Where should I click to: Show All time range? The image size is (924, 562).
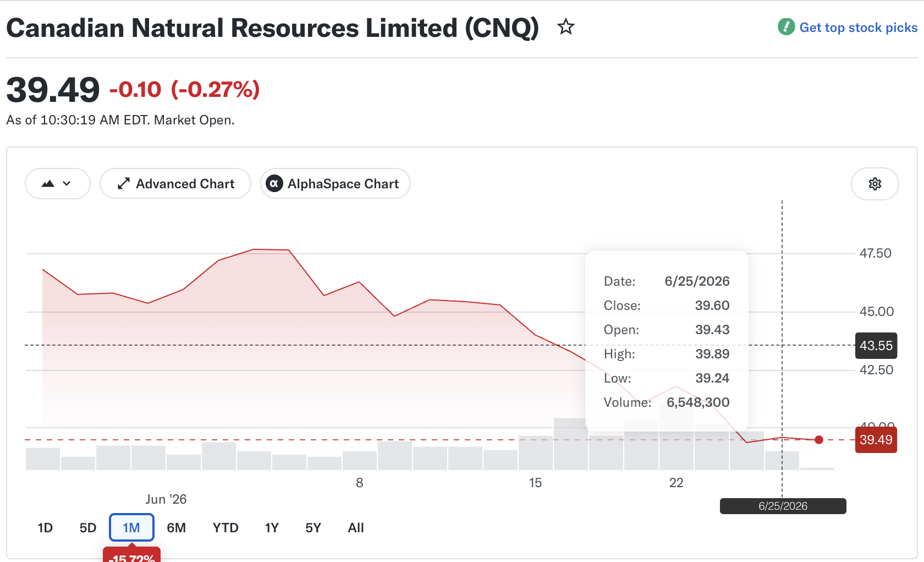[356, 528]
